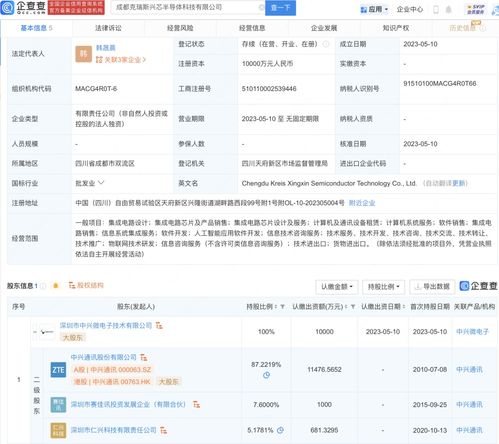
Task: Click the 导出数据 export button
Action: (x=432, y=287)
